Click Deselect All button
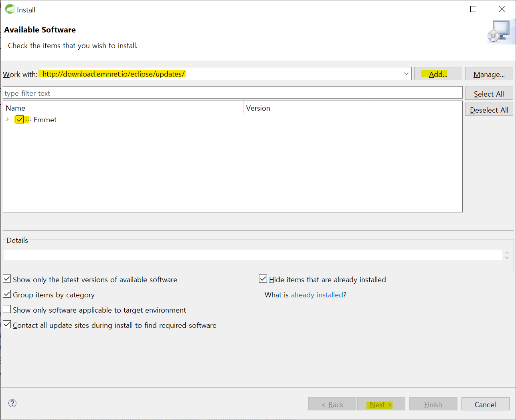This screenshot has height=420, width=516. [x=489, y=109]
